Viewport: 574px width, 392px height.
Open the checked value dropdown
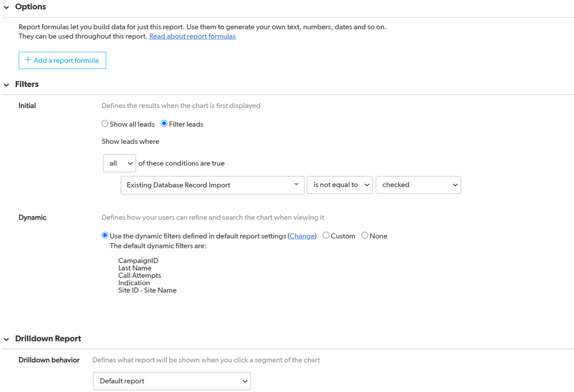tap(418, 185)
